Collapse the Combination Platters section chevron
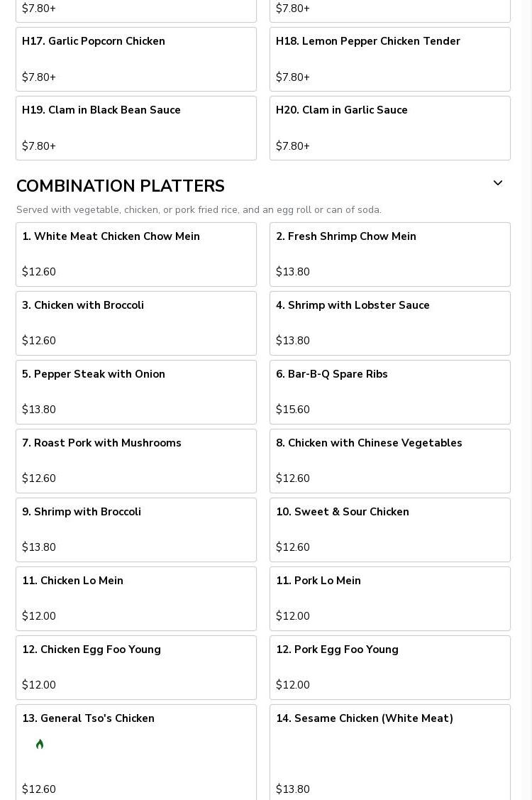 pyautogui.click(x=498, y=183)
